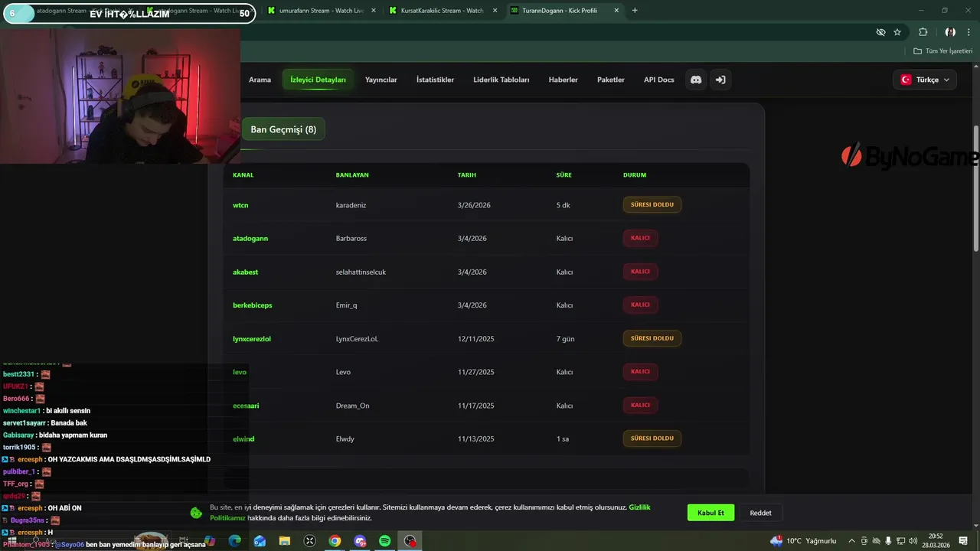980x551 pixels.
Task: Go to the Yayıncılar nav item
Action: (x=381, y=80)
